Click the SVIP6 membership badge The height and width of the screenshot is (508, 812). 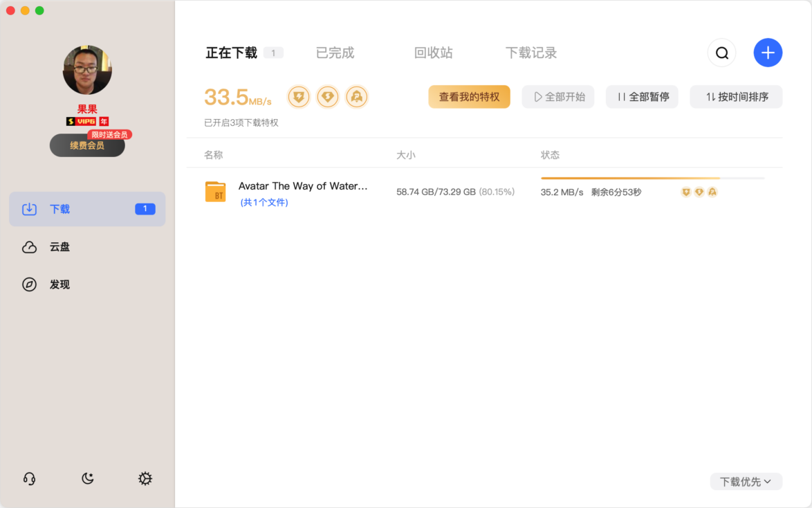[82, 121]
